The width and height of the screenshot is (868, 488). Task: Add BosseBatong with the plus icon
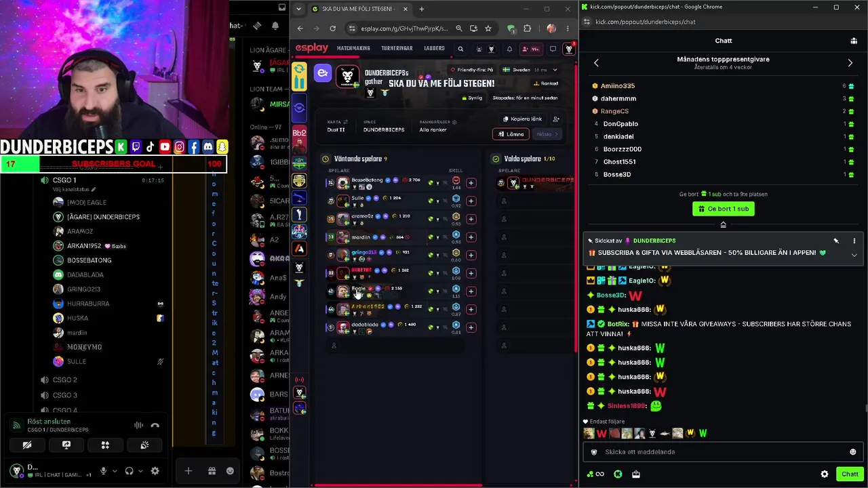click(x=471, y=182)
